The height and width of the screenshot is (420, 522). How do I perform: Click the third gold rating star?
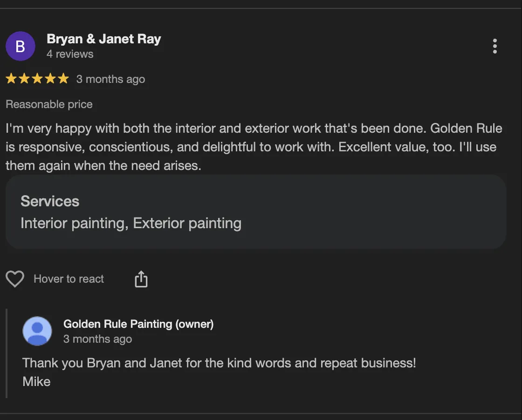[x=37, y=79]
